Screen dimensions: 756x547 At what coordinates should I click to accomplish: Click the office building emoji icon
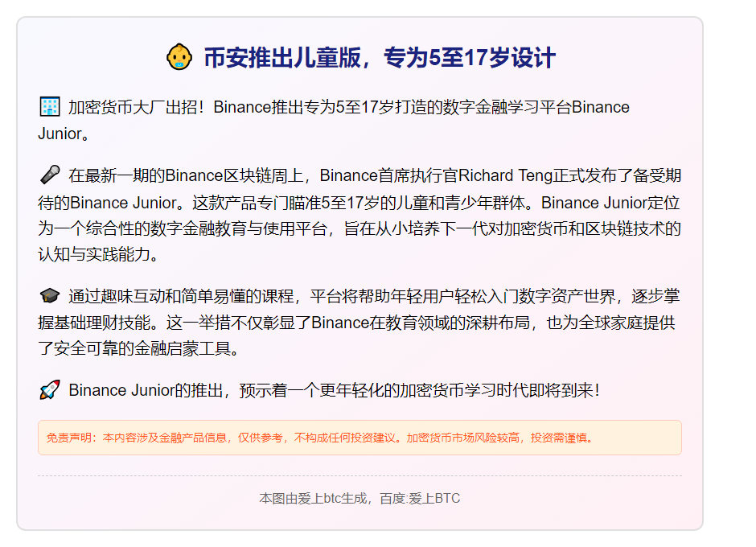50,107
